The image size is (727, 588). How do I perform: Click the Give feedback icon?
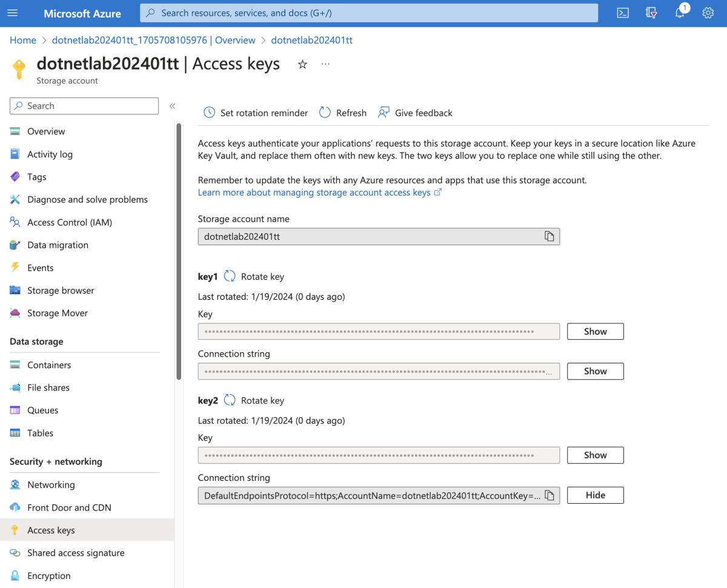click(383, 113)
